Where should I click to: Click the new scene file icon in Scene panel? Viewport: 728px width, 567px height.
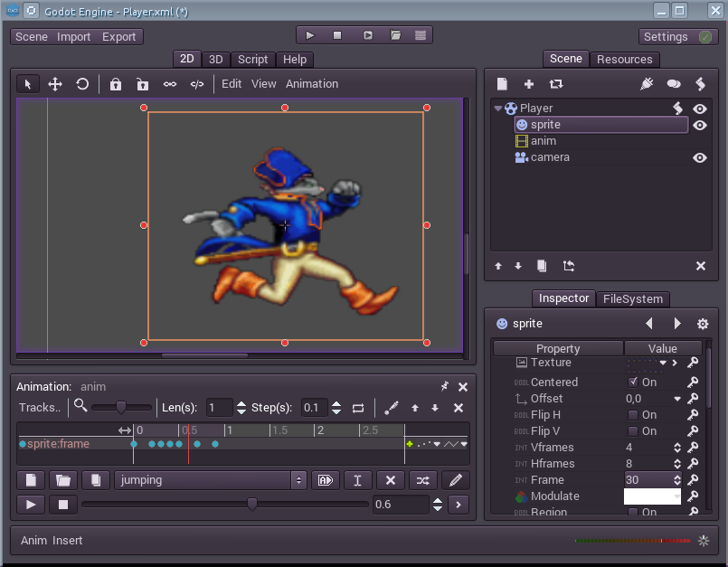coord(503,84)
